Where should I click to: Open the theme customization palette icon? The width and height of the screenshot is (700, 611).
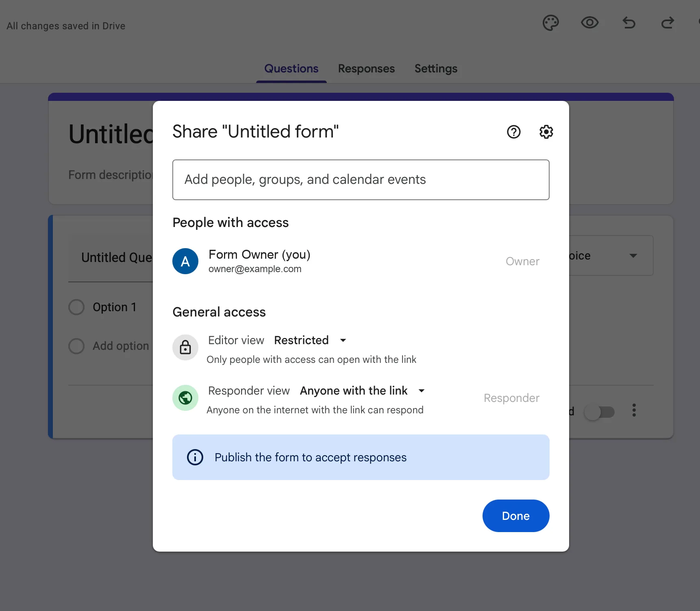(x=551, y=23)
